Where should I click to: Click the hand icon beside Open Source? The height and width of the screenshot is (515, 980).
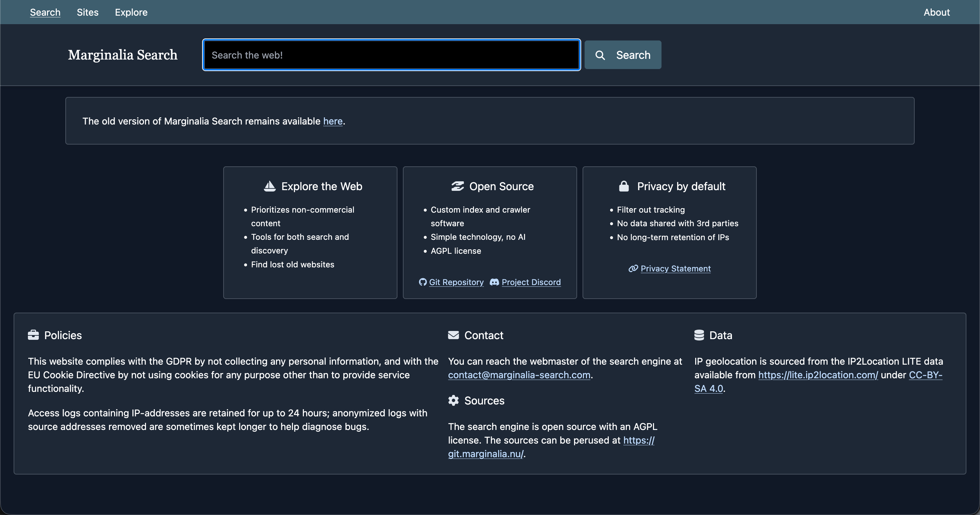point(457,186)
